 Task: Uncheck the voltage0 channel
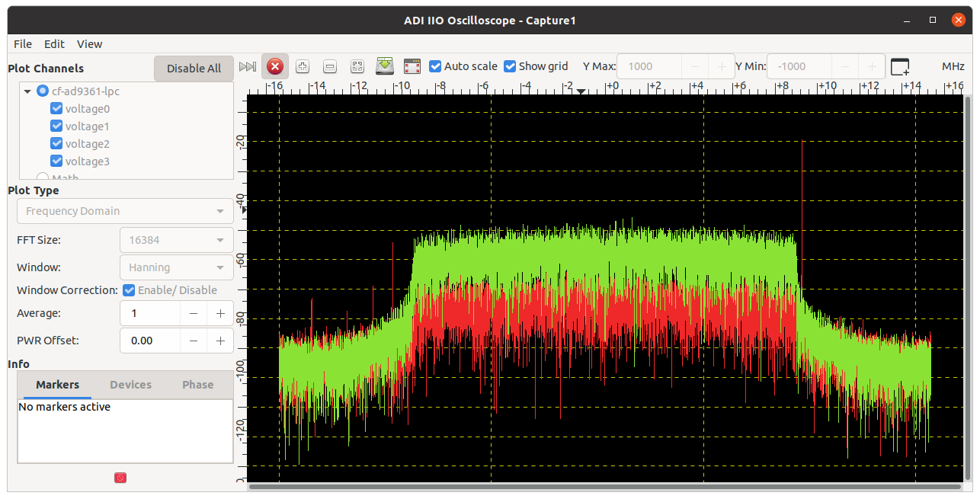tap(56, 109)
